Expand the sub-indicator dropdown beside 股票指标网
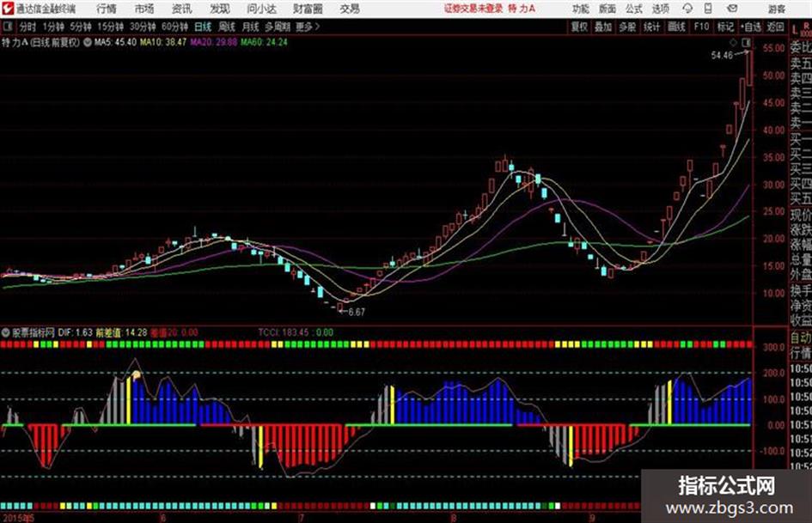This screenshot has width=812, height=523. [6, 332]
